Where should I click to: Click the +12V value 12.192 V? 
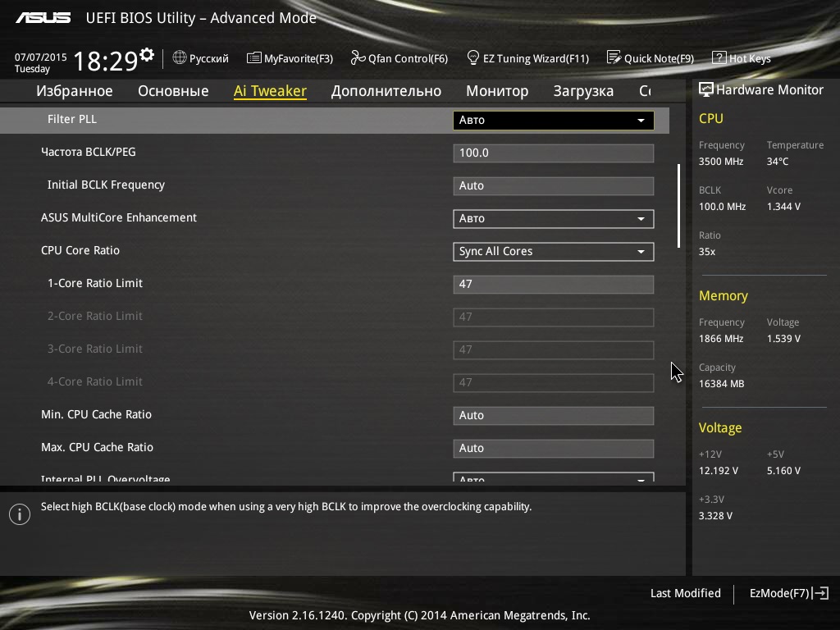point(719,470)
